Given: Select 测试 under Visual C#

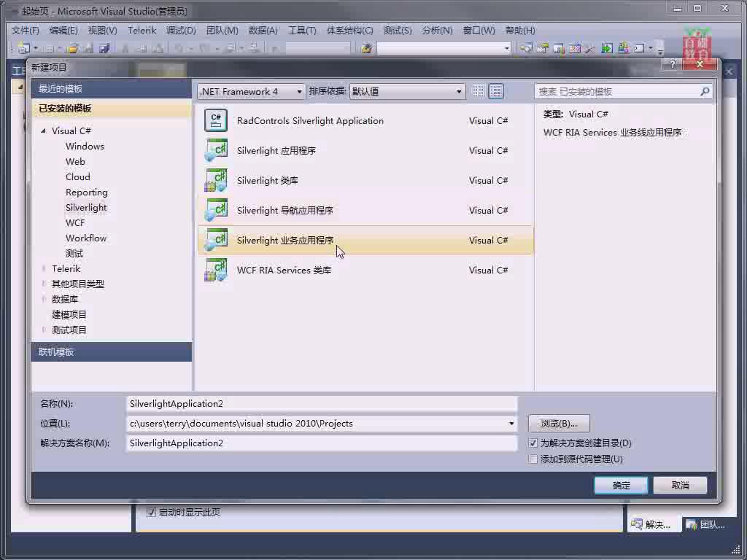Looking at the screenshot, I should 74,253.
